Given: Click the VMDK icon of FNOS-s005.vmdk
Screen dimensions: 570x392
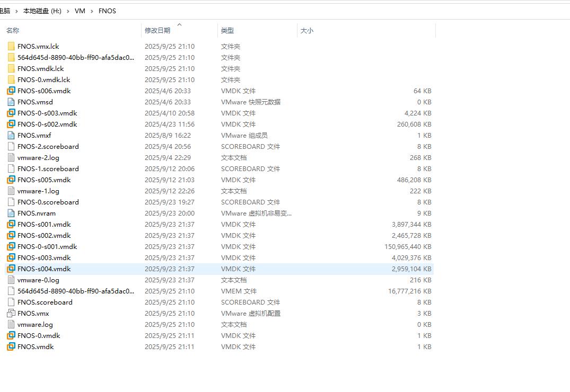Looking at the screenshot, I should click(11, 180).
